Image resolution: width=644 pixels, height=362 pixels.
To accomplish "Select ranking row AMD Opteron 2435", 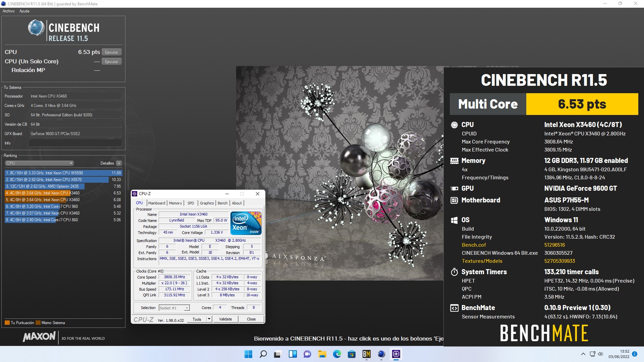I will pos(63,186).
